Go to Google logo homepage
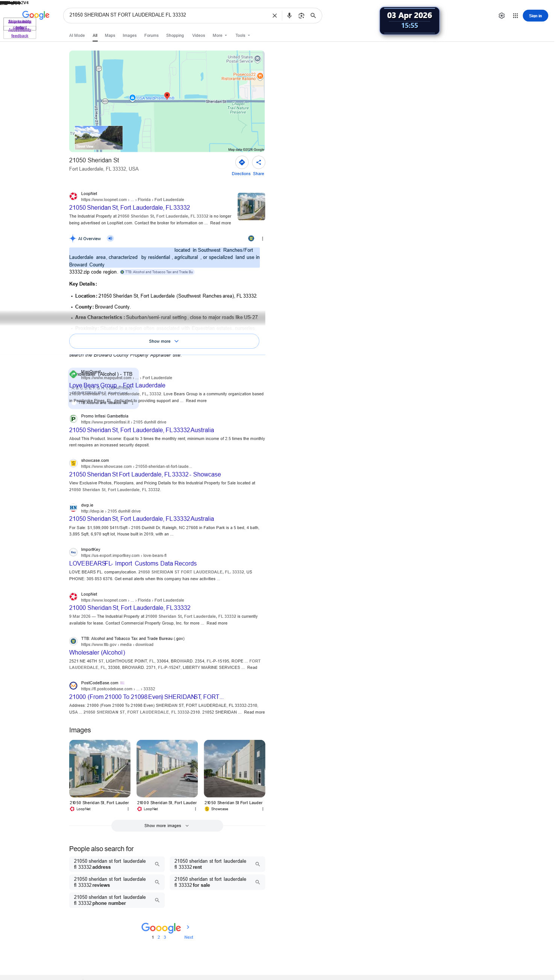This screenshot has width=558, height=980. [x=36, y=15]
